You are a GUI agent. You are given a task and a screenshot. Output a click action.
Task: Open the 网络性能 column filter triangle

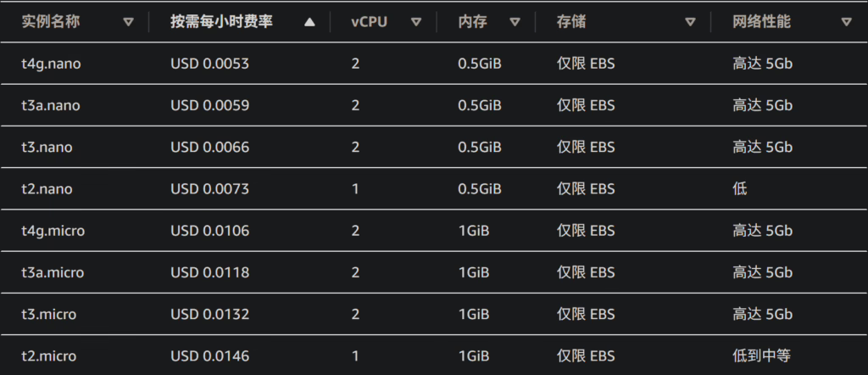[x=846, y=22]
